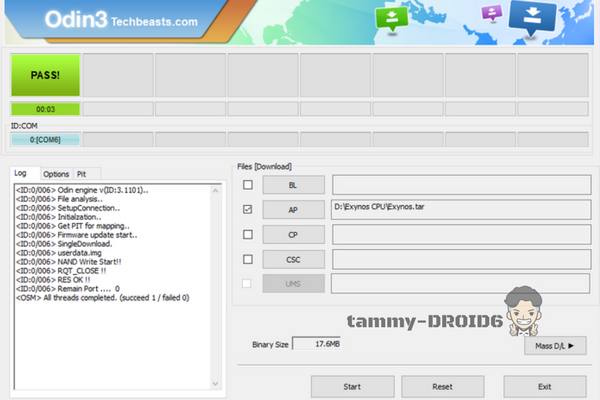600x400 pixels.
Task: Click the BL file path field
Action: (x=461, y=185)
